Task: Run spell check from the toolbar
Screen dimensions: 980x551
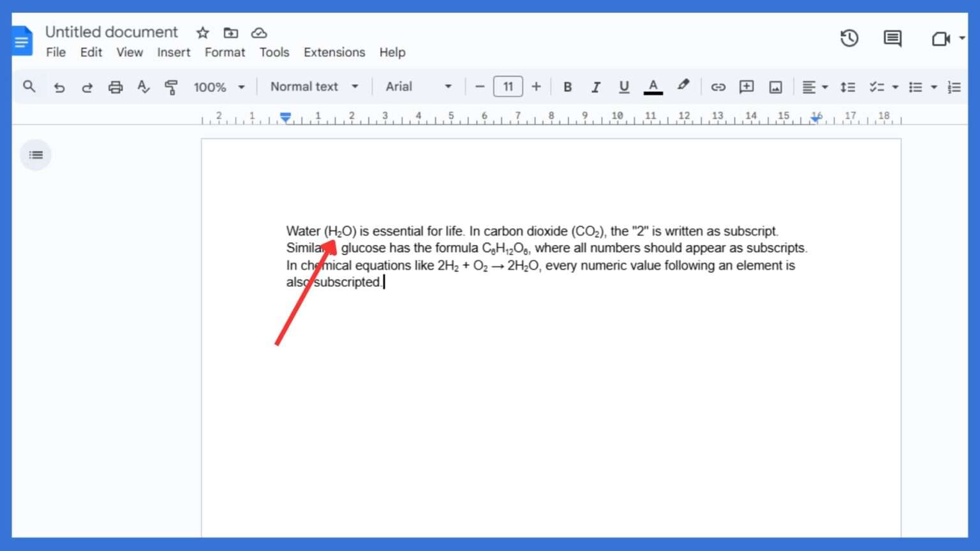Action: click(144, 87)
